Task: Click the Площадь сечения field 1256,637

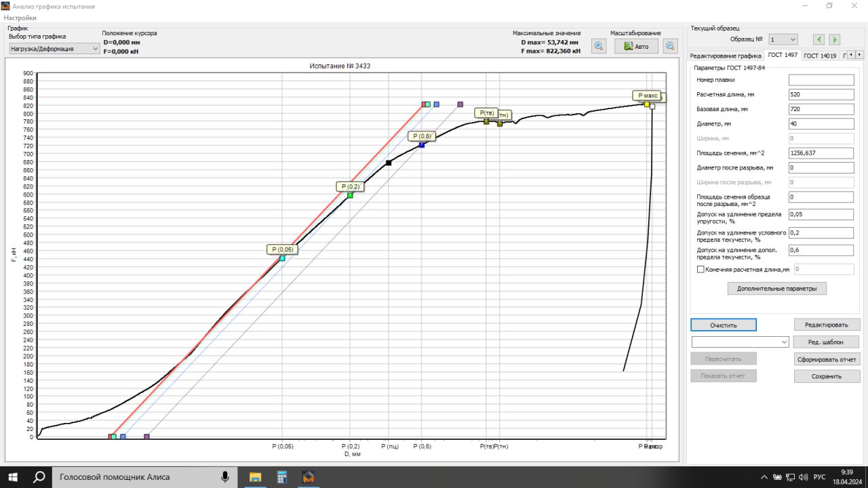Action: point(821,153)
